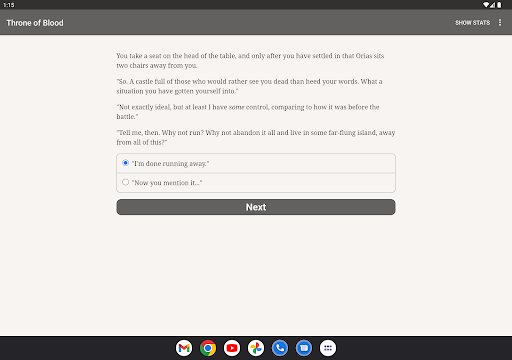Viewport: 512px width, 360px height.
Task: Tap the Throne of Blood title
Action: (35, 23)
